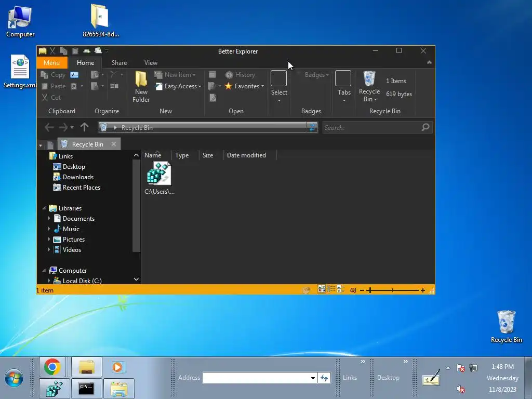Open Downloads in the navigation pane
Screen dimensions: 532x399
tap(74, 177)
